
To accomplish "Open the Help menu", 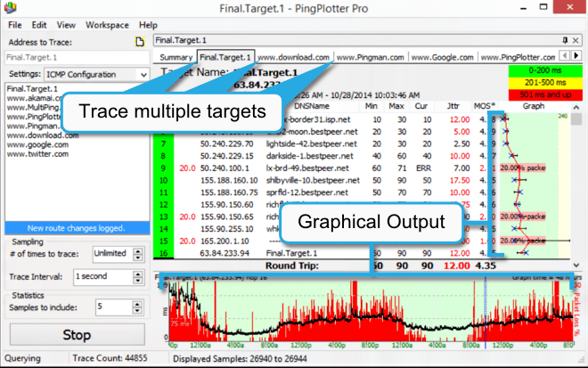I will [148, 25].
